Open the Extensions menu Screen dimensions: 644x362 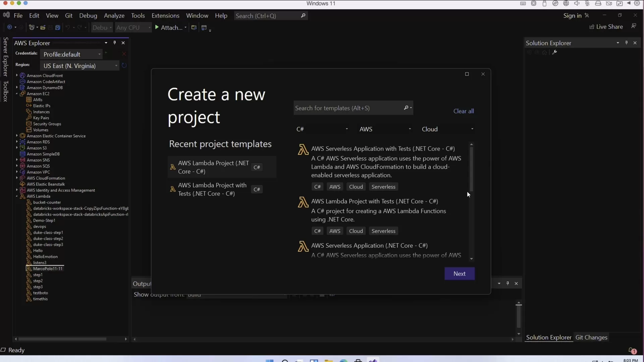tap(165, 16)
